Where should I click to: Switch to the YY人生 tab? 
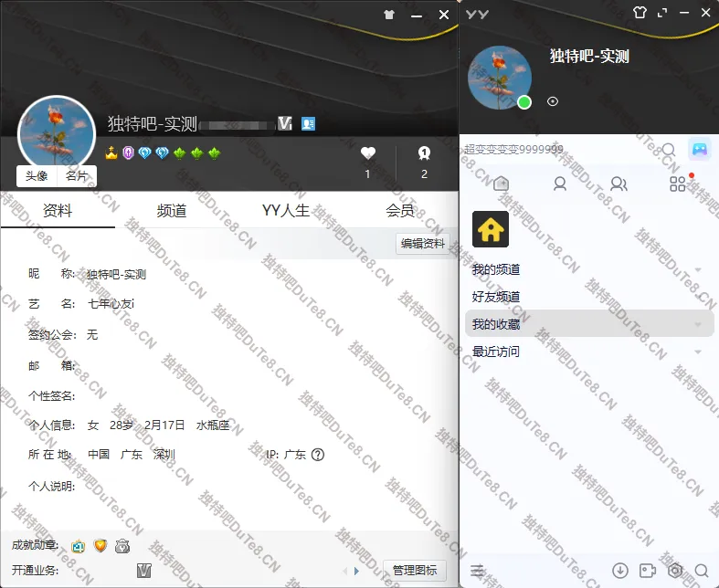pos(286,211)
